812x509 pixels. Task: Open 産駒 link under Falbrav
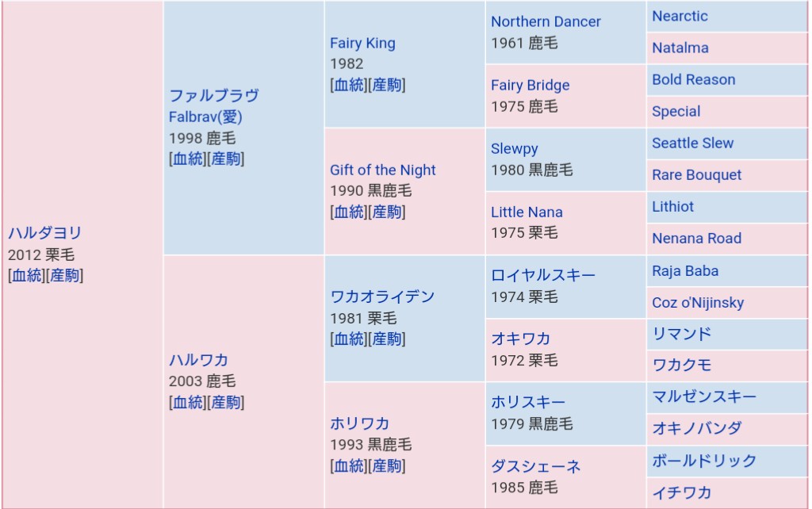tap(225, 159)
